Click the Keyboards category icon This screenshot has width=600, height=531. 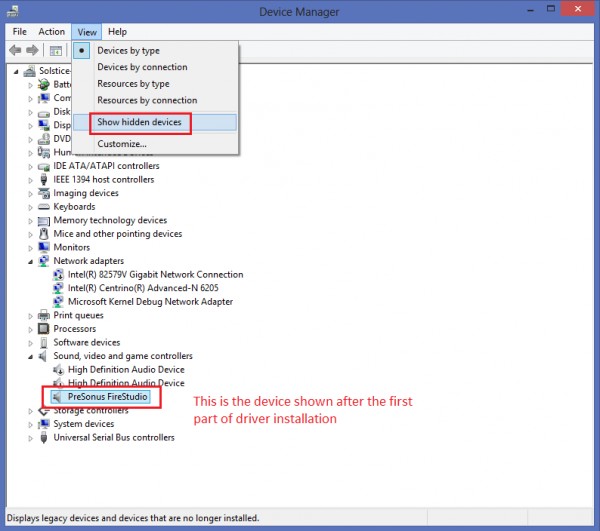click(44, 207)
